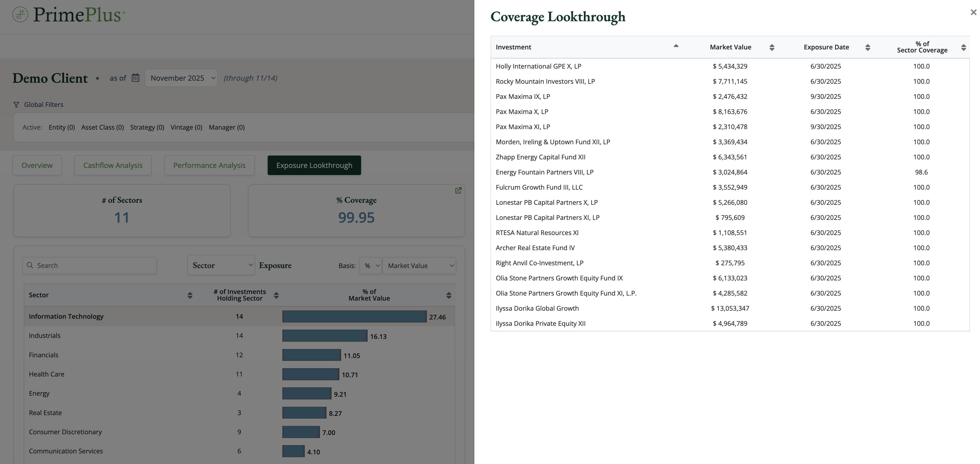
Task: Expand the Sector grouping dropdown
Action: 221,265
